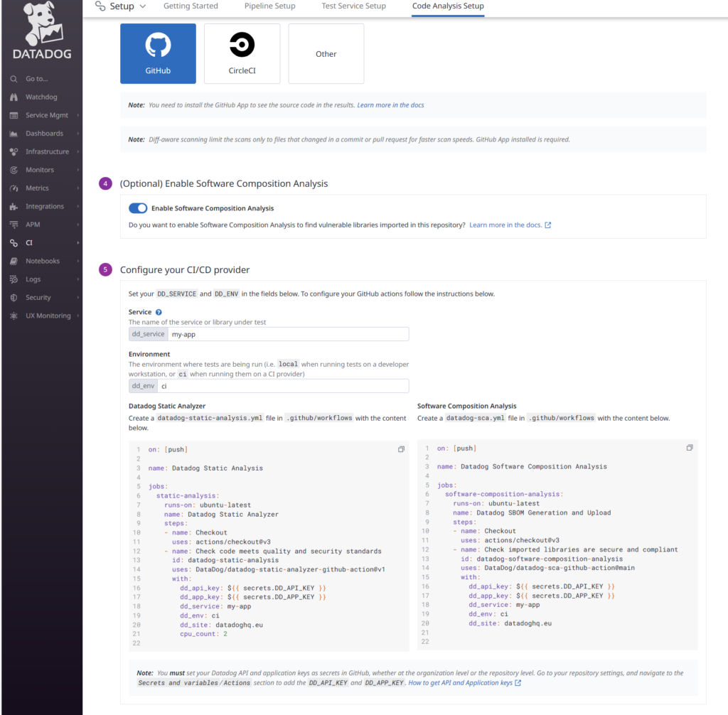The width and height of the screenshot is (728, 715).
Task: Open the GitHub App docs link
Action: (390, 105)
